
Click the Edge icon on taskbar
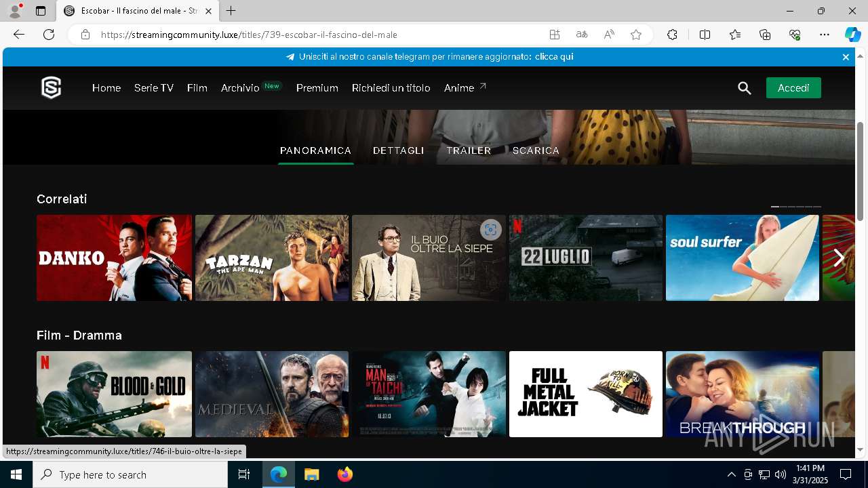[279, 474]
